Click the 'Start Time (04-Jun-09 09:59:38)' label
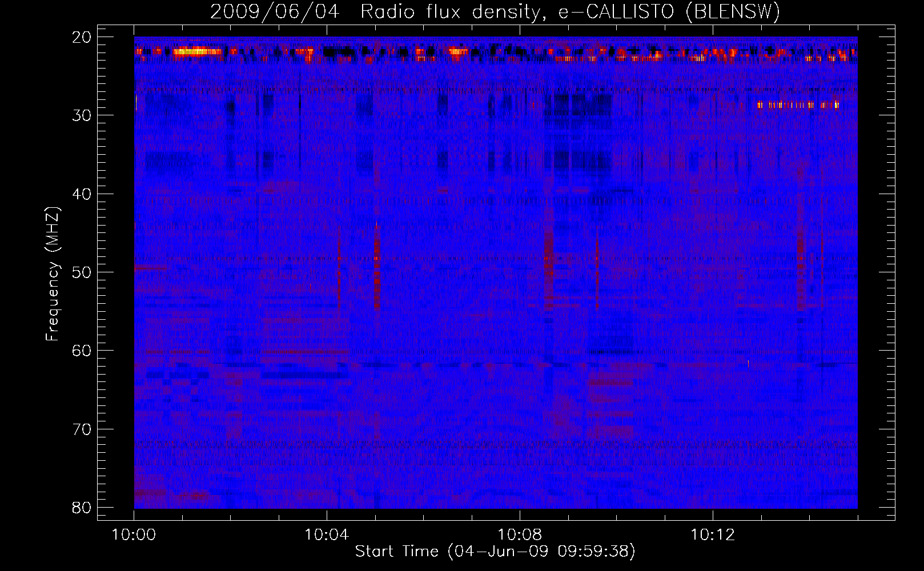The image size is (924, 571). pyautogui.click(x=495, y=552)
